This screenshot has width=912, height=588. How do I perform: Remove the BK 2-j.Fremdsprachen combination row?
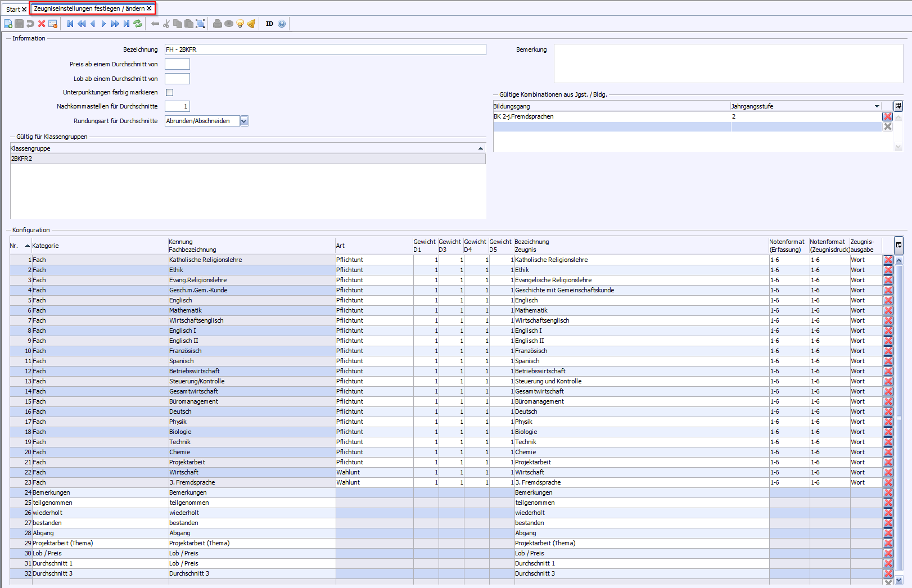click(887, 116)
